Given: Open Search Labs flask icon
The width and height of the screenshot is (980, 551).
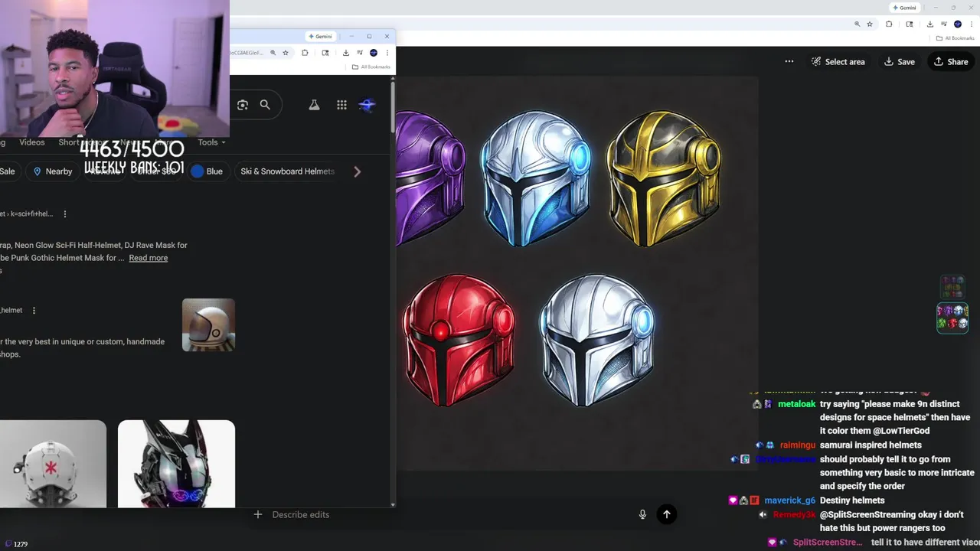Looking at the screenshot, I should tap(314, 105).
